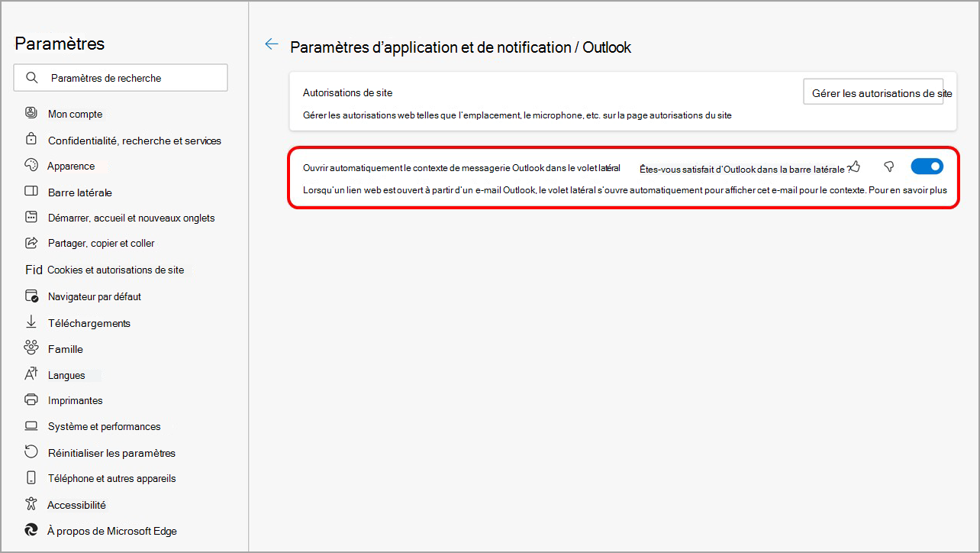Select Réinitialiser les paramètres
The width and height of the screenshot is (980, 553).
click(111, 453)
